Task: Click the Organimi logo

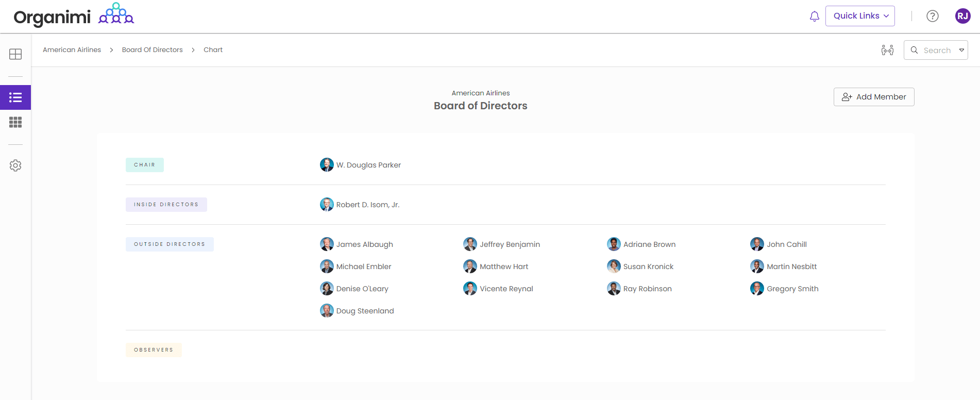Action: pyautogui.click(x=74, y=15)
